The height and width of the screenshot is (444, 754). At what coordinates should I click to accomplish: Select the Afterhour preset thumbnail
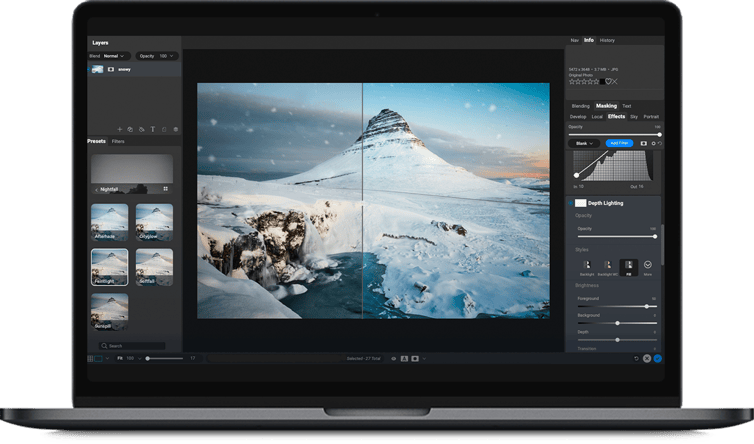109,222
